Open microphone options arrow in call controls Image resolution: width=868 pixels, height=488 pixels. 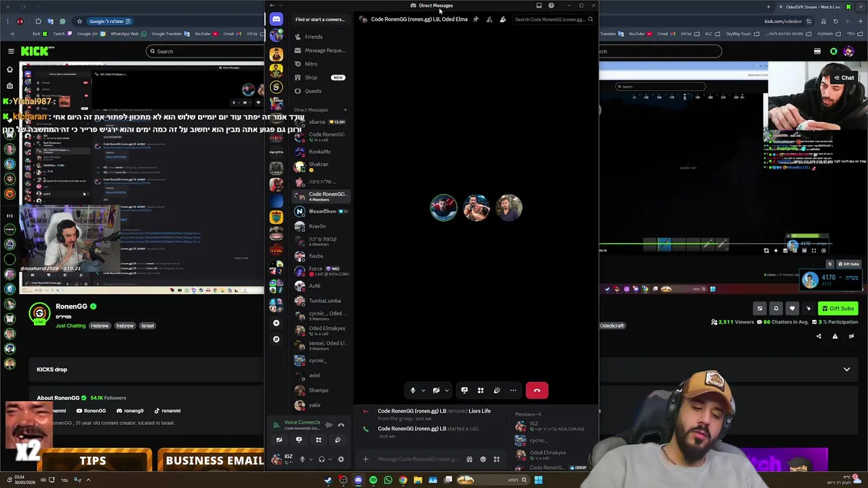[423, 390]
